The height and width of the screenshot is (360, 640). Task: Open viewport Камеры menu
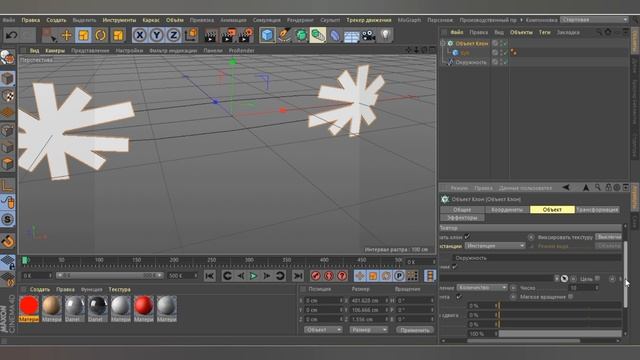pyautogui.click(x=55, y=51)
